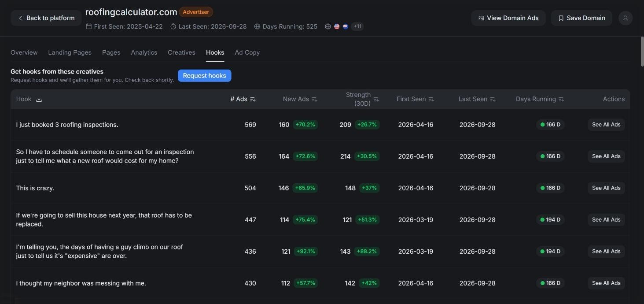Viewport: 644px width, 304px height.
Task: Click the roofingcalculator.com domain title
Action: coord(131,12)
